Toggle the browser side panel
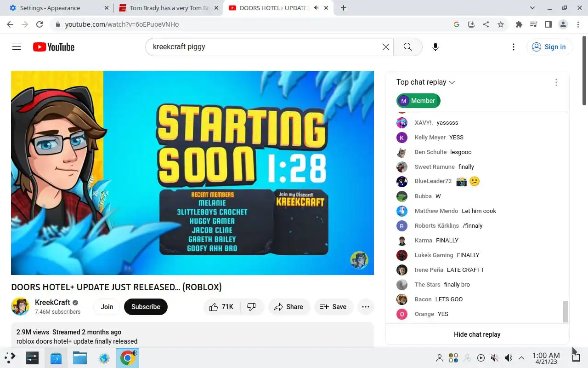This screenshot has height=368, width=588. click(548, 24)
